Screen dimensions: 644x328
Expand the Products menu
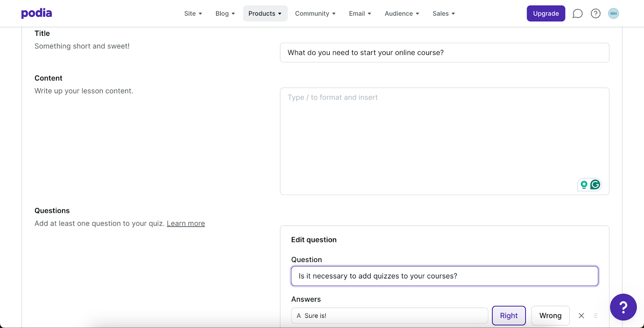tap(265, 14)
